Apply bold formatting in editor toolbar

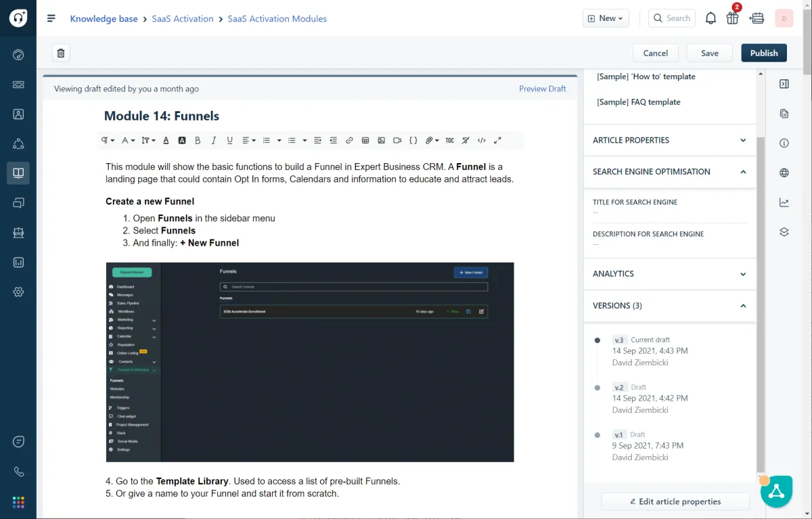click(198, 140)
